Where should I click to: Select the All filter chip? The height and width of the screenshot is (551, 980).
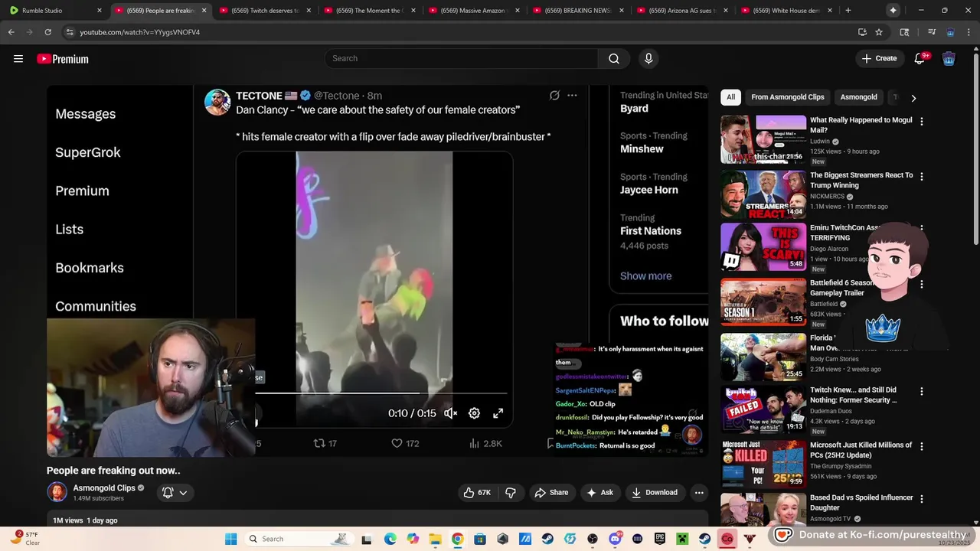point(730,97)
